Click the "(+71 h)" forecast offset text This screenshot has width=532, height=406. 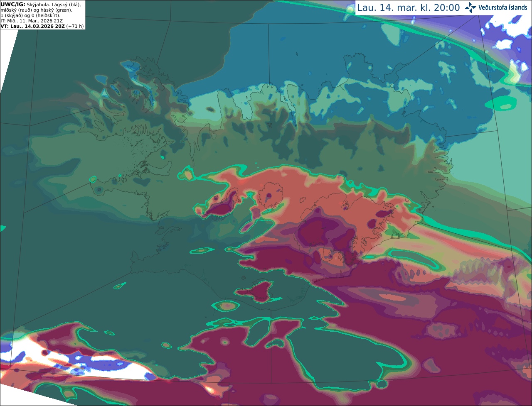coord(75,26)
